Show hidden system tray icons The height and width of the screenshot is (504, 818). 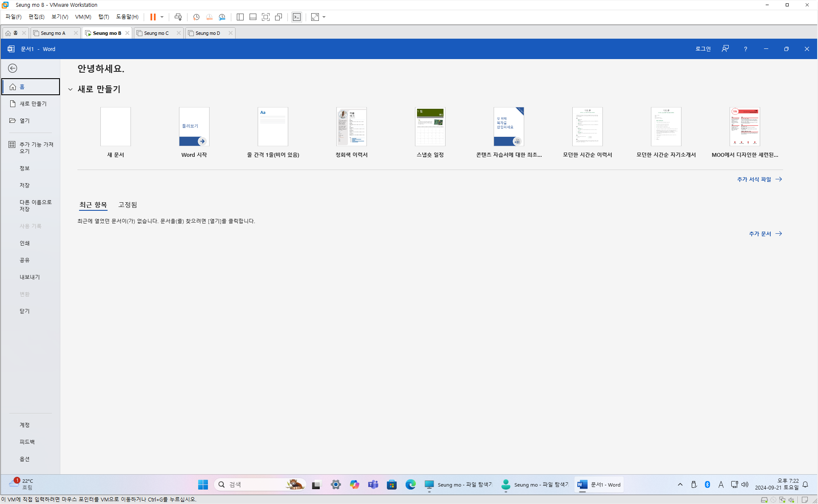(x=680, y=484)
